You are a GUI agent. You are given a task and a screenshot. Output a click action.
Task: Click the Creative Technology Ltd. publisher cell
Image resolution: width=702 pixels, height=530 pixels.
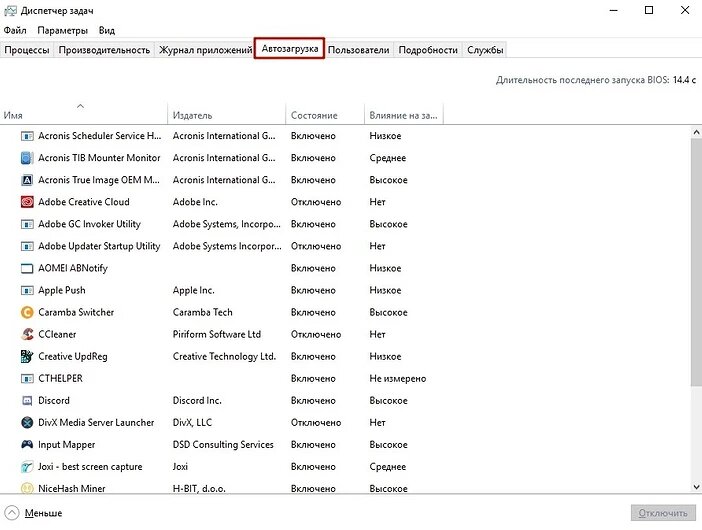coord(224,356)
